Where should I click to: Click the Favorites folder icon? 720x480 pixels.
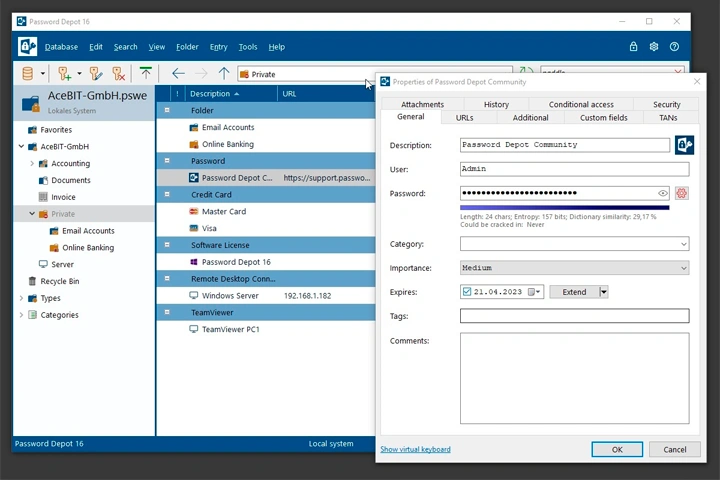[32, 130]
